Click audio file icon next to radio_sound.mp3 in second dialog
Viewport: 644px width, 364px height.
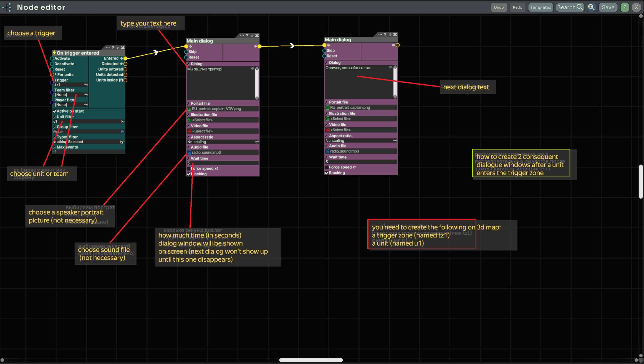327,151
